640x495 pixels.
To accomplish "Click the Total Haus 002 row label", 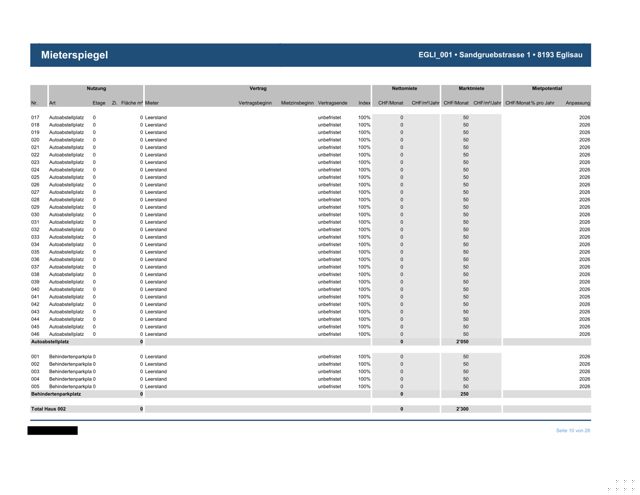I will coord(48,409).
